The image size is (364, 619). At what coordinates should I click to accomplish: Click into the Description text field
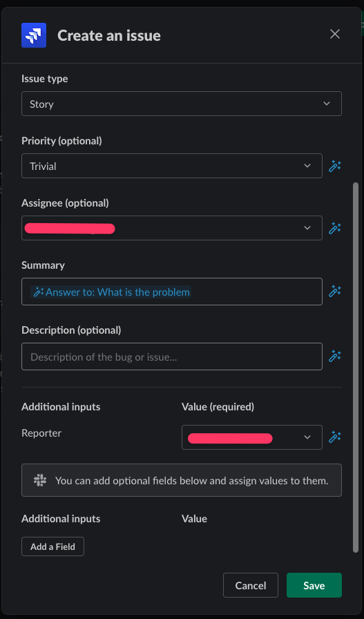pyautogui.click(x=172, y=356)
